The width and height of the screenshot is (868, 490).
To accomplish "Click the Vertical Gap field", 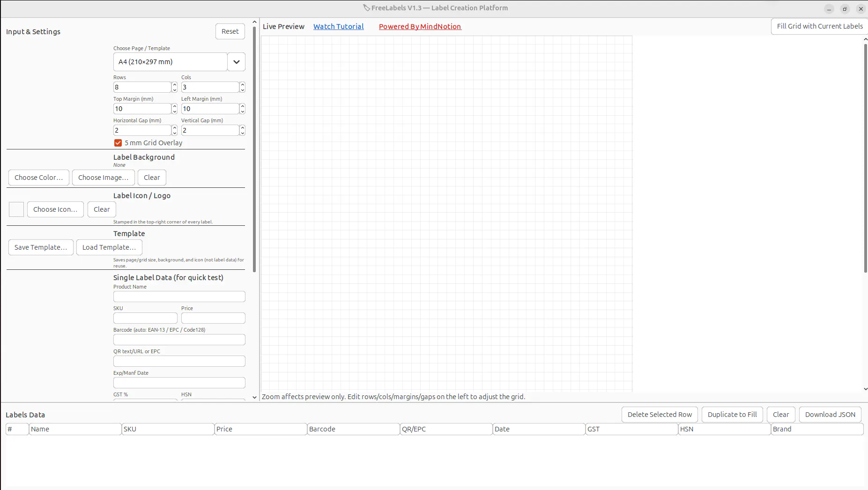I will click(210, 130).
